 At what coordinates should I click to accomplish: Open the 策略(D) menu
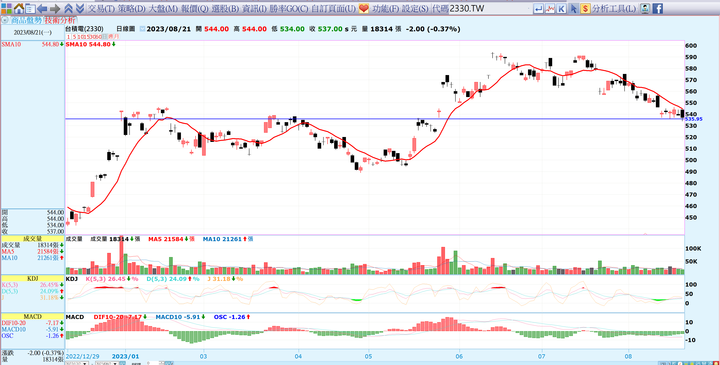point(131,9)
